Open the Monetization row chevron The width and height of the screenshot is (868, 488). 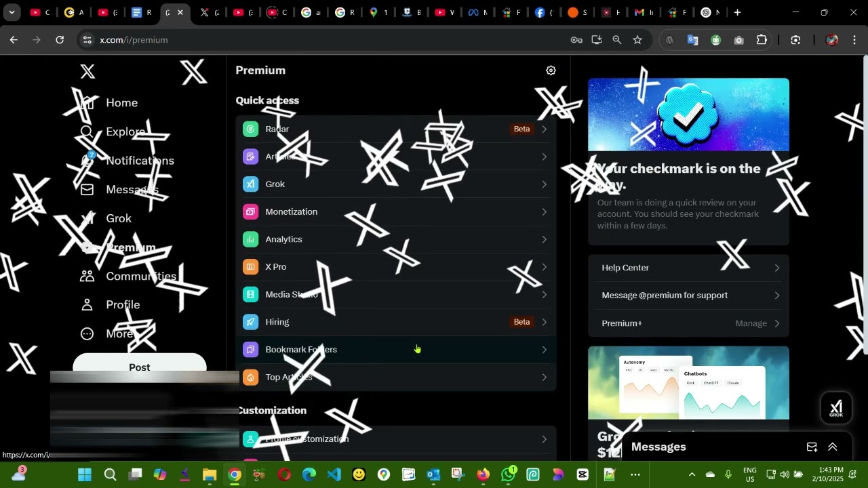pyautogui.click(x=544, y=212)
